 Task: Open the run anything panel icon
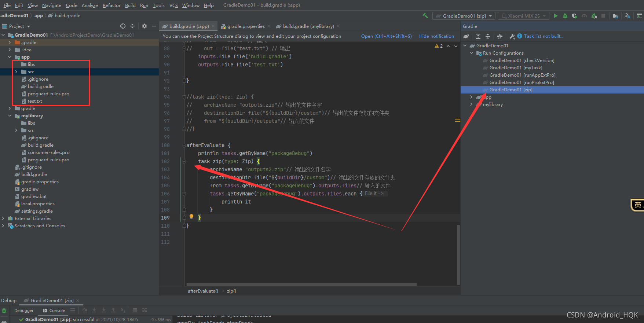coord(640,16)
